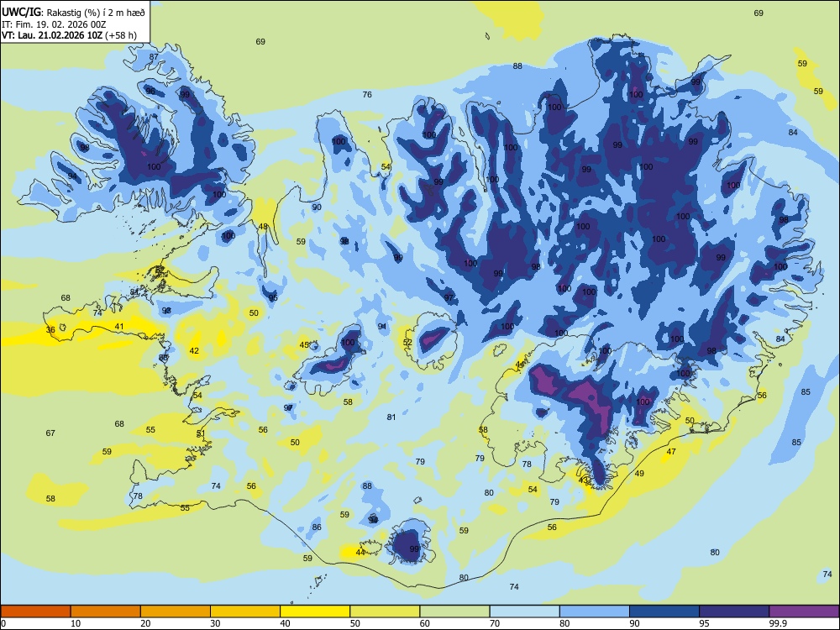
Task: Select the "40" legend scale label
Action: (x=285, y=623)
